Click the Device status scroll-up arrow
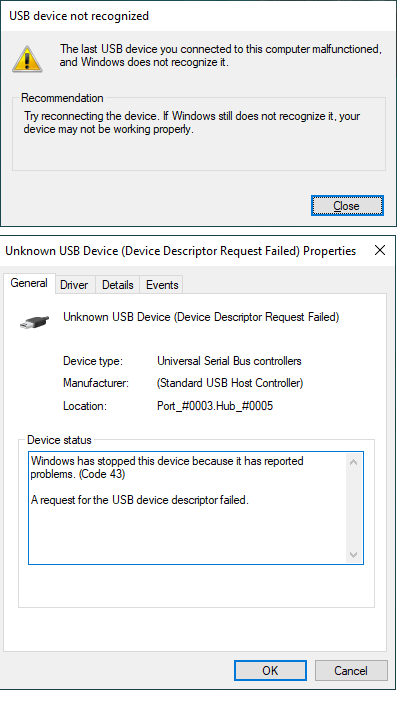This screenshot has width=413, height=701. click(353, 462)
